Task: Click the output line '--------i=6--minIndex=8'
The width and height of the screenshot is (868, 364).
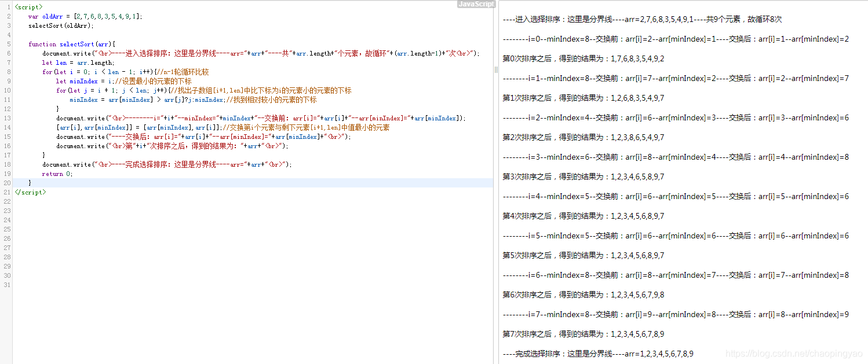Action: (x=676, y=275)
